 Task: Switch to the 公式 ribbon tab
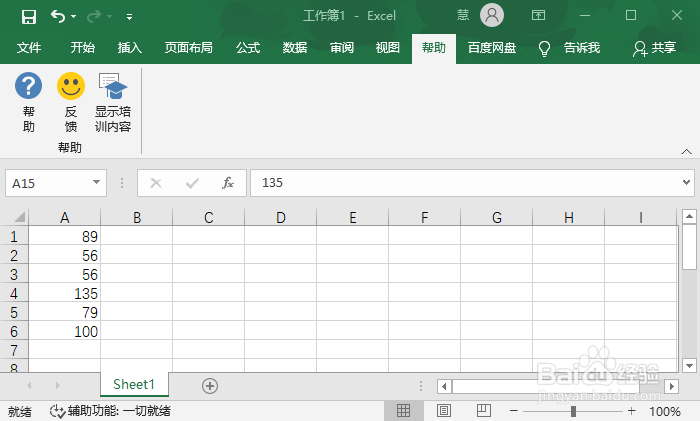248,47
